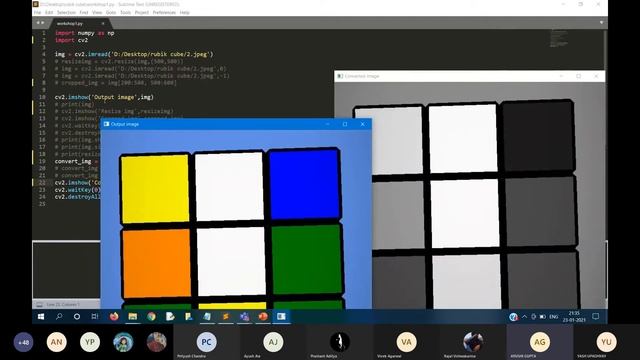Image resolution: width=640 pixels, height=360 pixels.
Task: Close the Converted image window
Action: pos(596,76)
